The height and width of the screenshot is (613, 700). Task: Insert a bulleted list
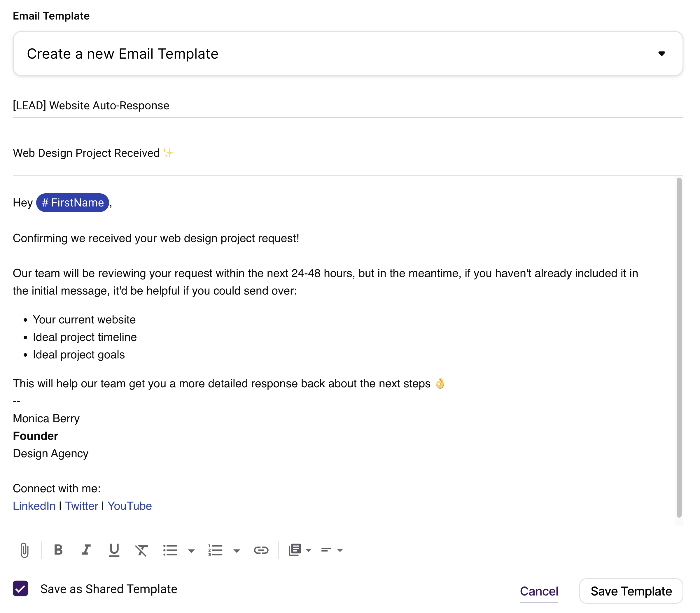point(170,550)
